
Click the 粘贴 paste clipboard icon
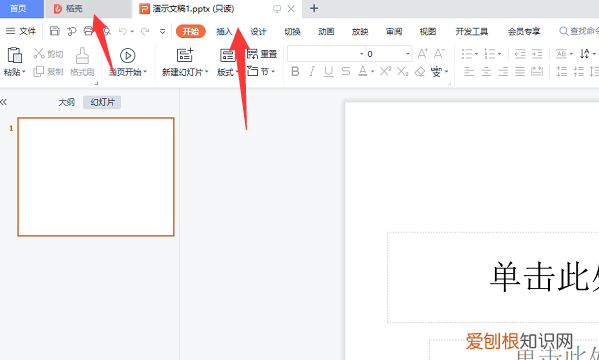14,55
